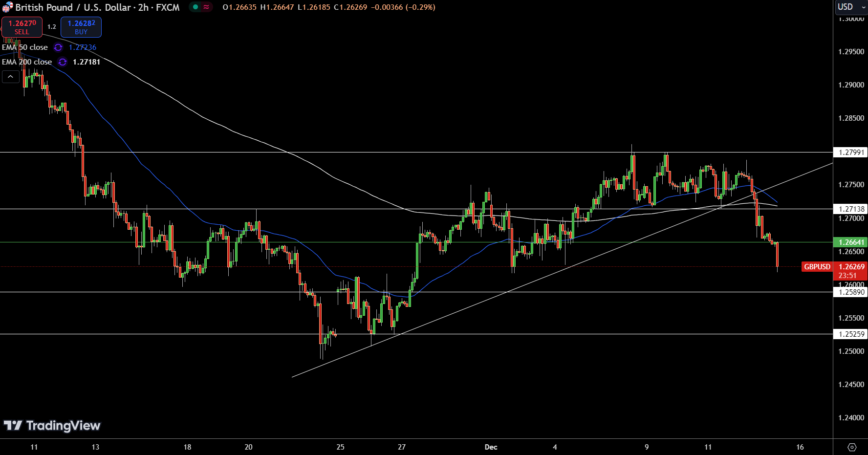This screenshot has width=868, height=455.
Task: Click the 25 date on time axis
Action: (340, 447)
